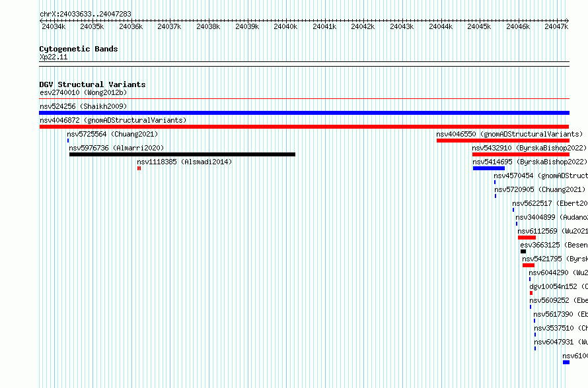Click the blue nsv5414695 ByrskaBishop2022 bar
The width and height of the screenshot is (588, 388).
coord(489,168)
